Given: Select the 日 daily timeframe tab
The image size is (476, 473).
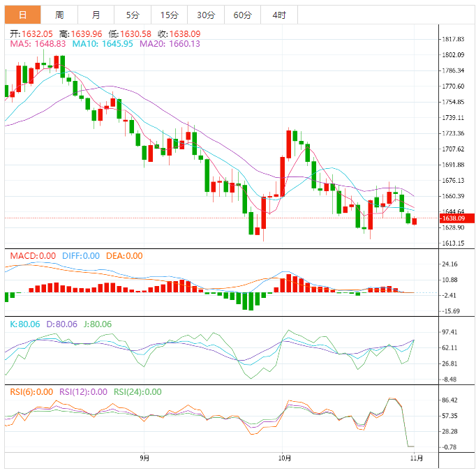Looking at the screenshot, I should pos(22,15).
